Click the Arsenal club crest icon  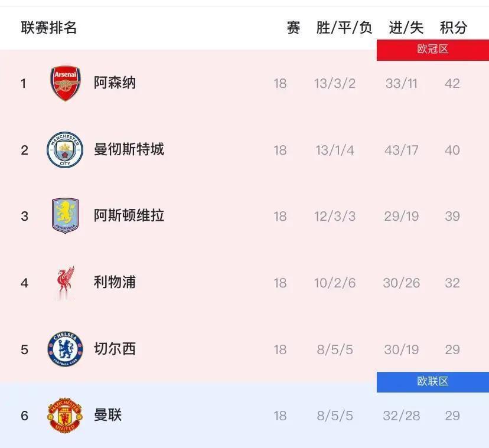(x=65, y=83)
